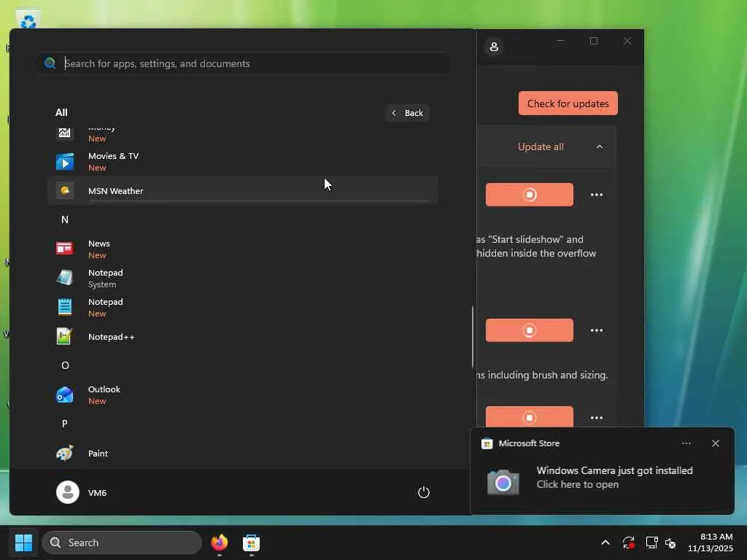
Task: Open notification settings ellipsis in the toast
Action: click(x=686, y=443)
